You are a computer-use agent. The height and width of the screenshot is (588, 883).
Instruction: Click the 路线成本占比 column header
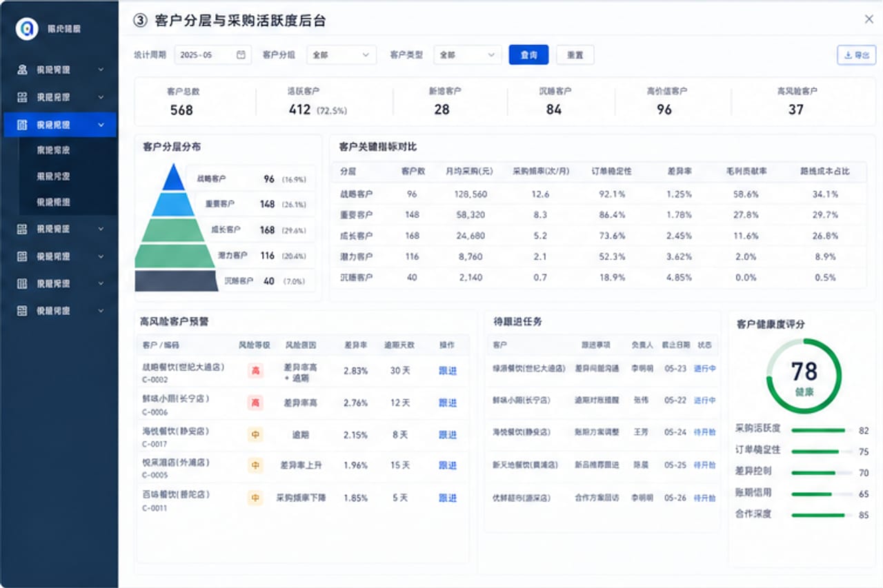[x=825, y=172]
